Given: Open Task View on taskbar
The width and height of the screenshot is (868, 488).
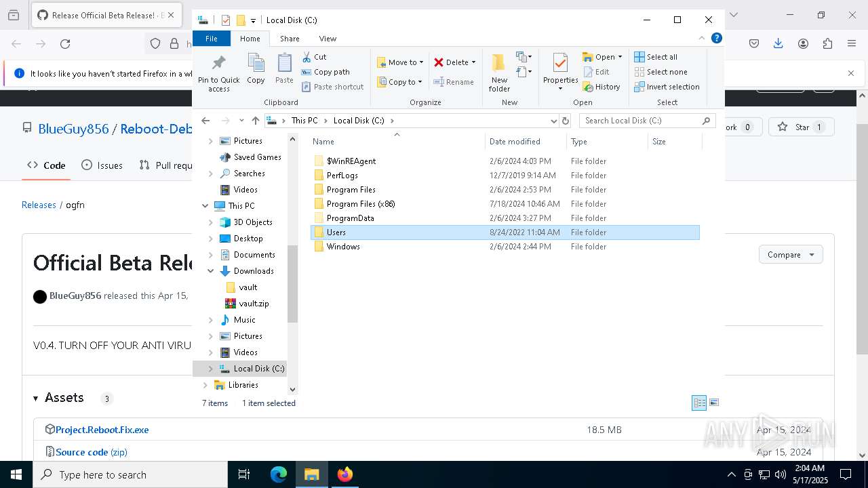Looking at the screenshot, I should point(244,474).
